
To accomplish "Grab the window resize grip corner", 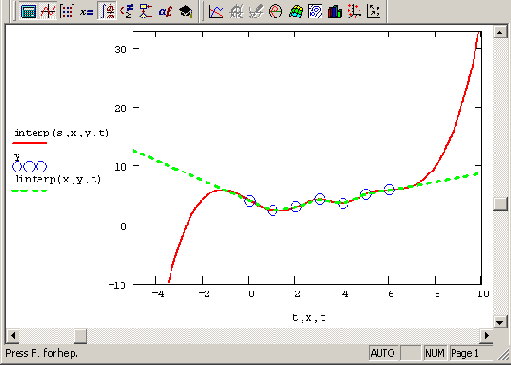I will tap(504, 356).
